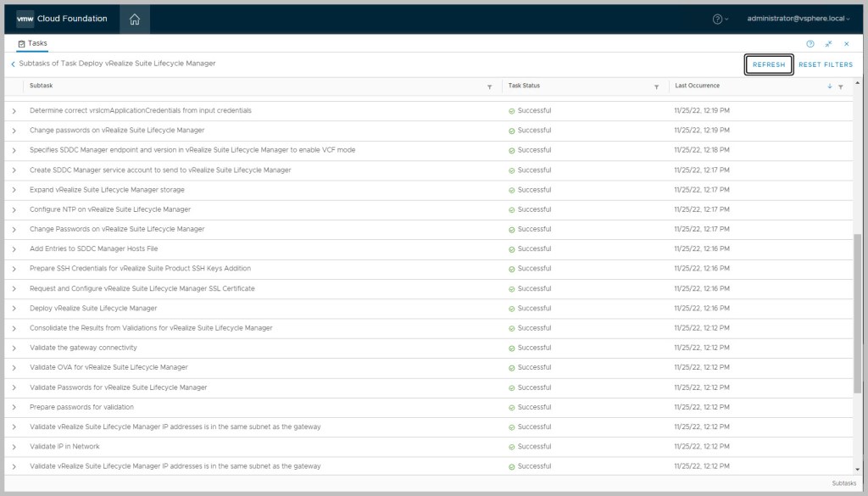Click the Last Occurrence filter icon
This screenshot has width=868, height=496.
coord(840,86)
